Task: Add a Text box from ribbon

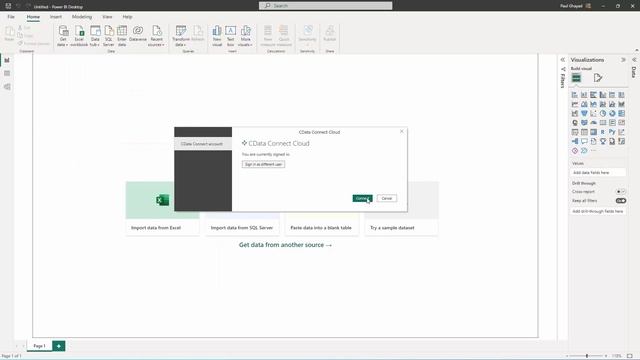Action: [230, 36]
